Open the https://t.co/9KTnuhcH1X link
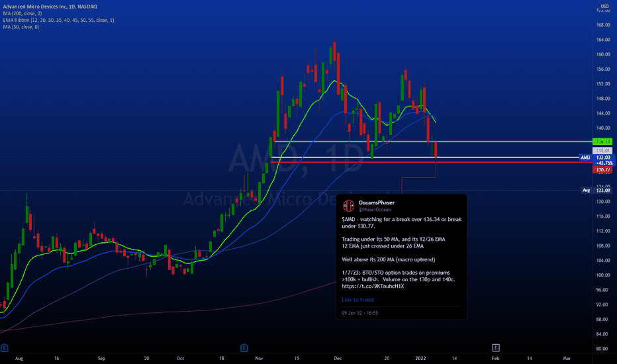Viewport: 617px width, 364px height. 373,286
